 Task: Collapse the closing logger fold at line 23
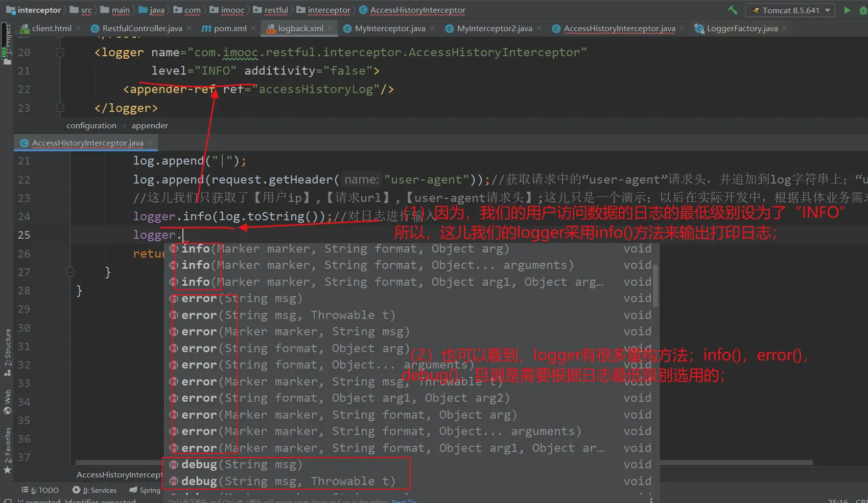point(60,108)
